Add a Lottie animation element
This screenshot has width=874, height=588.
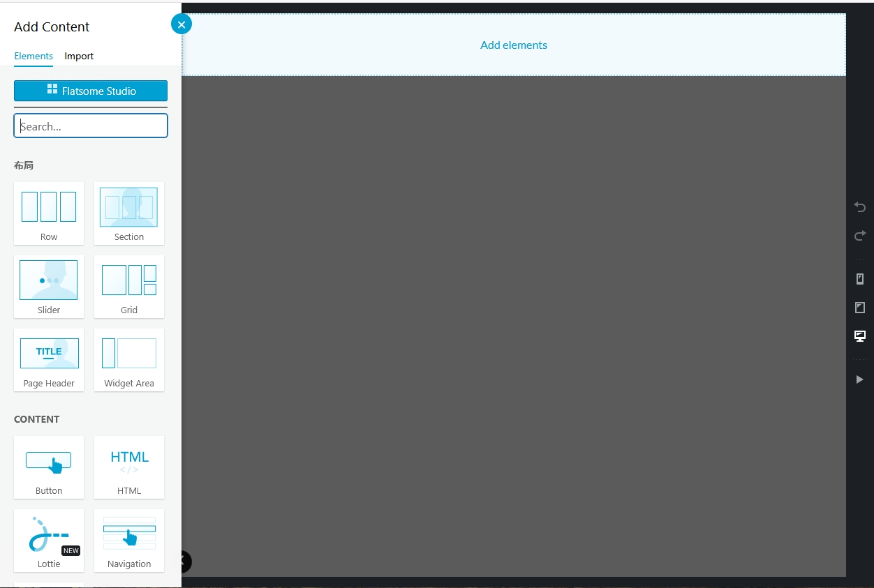point(49,541)
